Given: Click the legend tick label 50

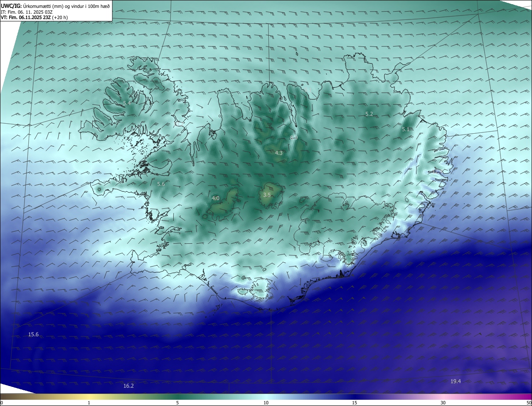Looking at the screenshot, I should pyautogui.click(x=529, y=403).
